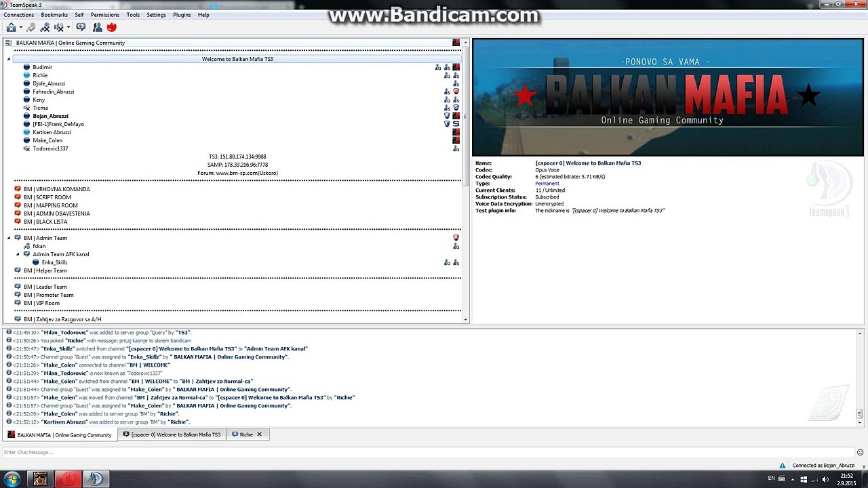Click the Permanent channel type link

coord(547,184)
